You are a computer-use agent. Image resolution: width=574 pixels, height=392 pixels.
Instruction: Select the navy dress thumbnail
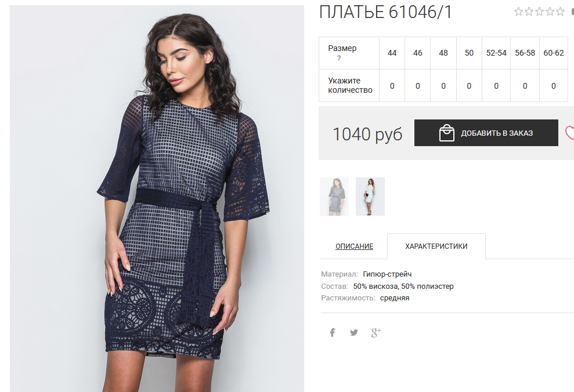pyautogui.click(x=334, y=197)
